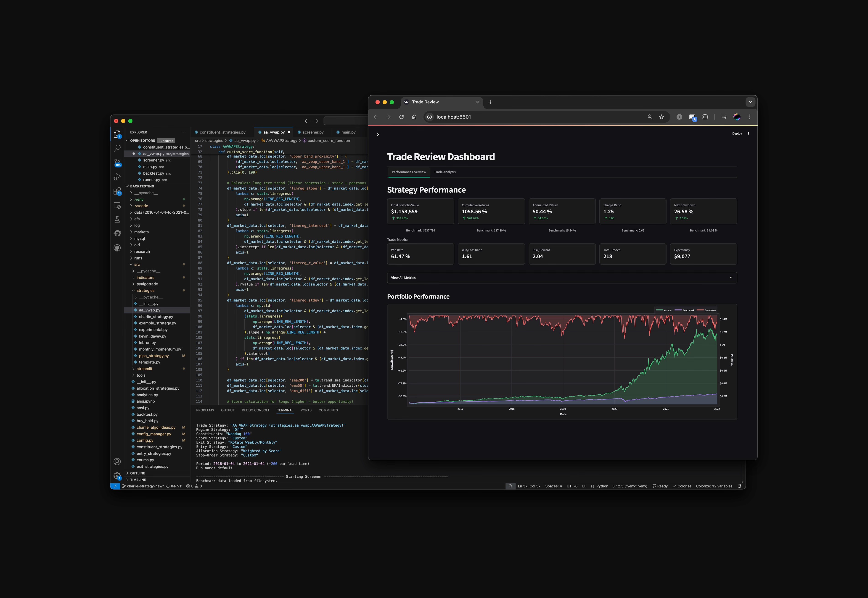This screenshot has width=868, height=598.
Task: Click the Deploy button
Action: (737, 133)
